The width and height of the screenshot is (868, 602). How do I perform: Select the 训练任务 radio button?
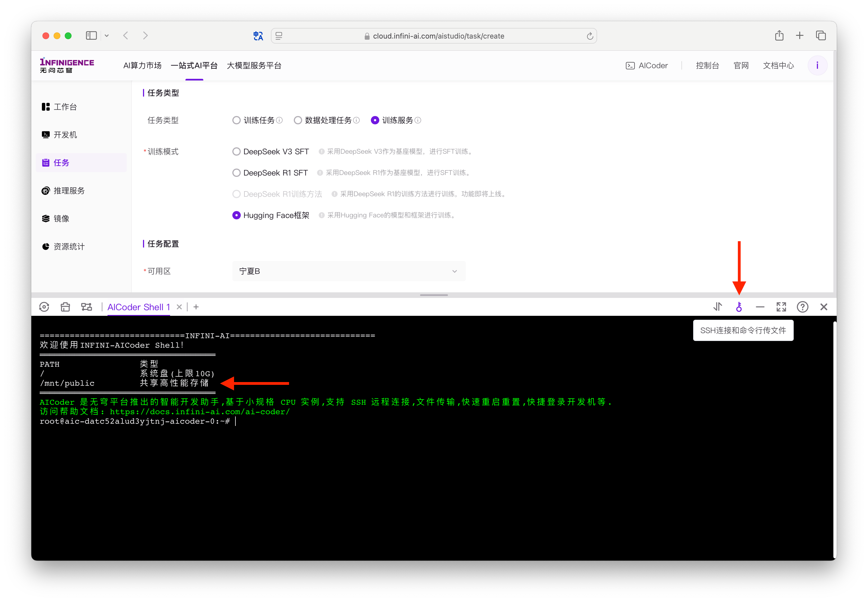pyautogui.click(x=236, y=120)
